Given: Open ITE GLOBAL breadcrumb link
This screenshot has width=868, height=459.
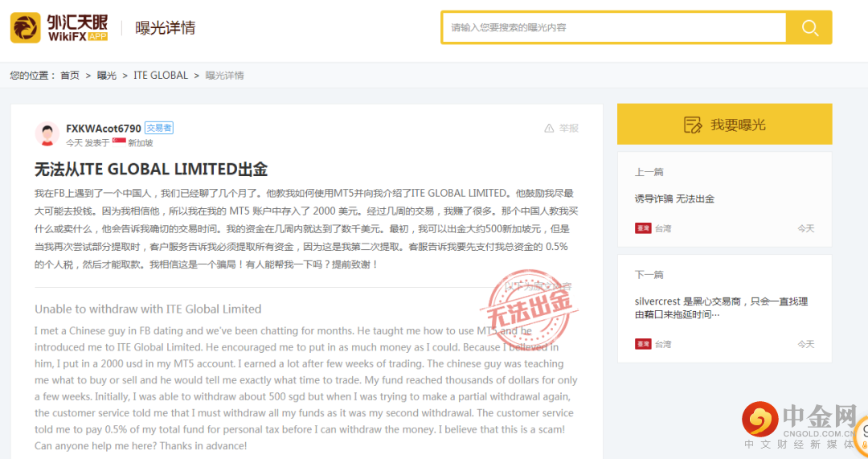Looking at the screenshot, I should (161, 76).
